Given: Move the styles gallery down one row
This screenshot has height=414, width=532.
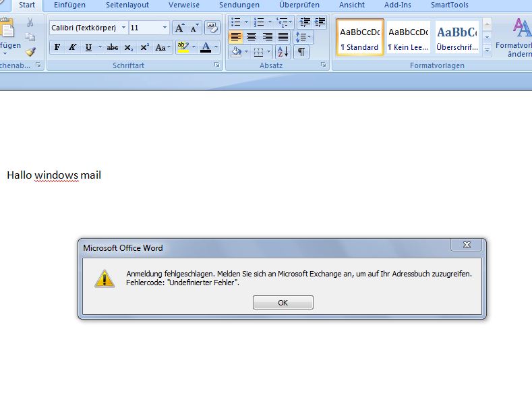Looking at the screenshot, I should click(487, 37).
